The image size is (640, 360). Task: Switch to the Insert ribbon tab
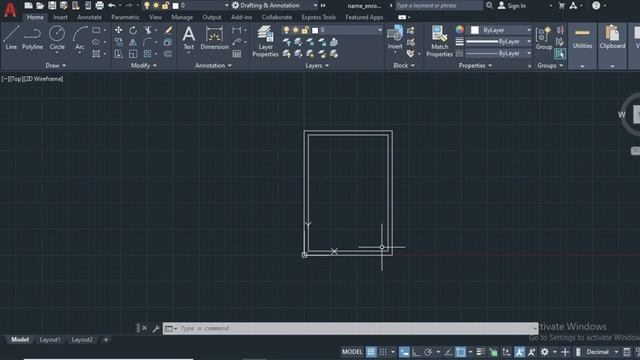[60, 17]
